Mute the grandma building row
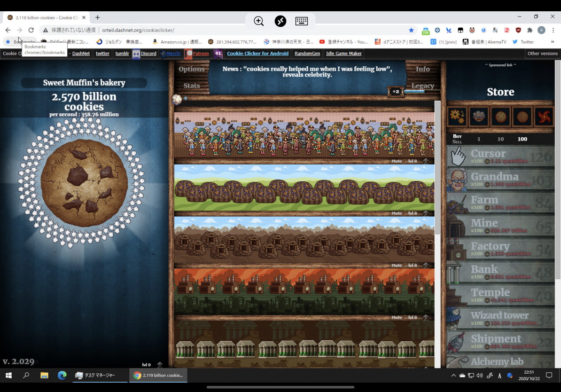 pos(397,161)
